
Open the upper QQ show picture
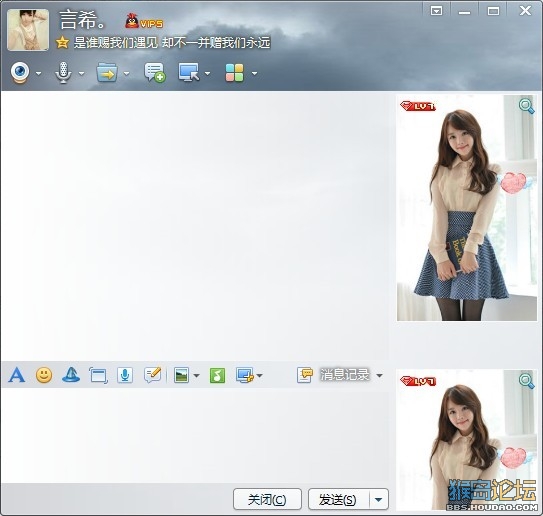click(x=466, y=208)
